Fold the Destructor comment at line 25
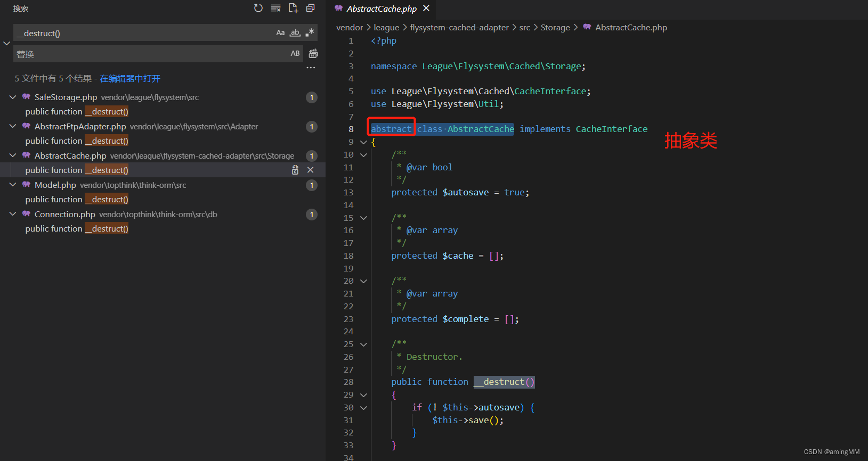The width and height of the screenshot is (868, 461). point(363,344)
